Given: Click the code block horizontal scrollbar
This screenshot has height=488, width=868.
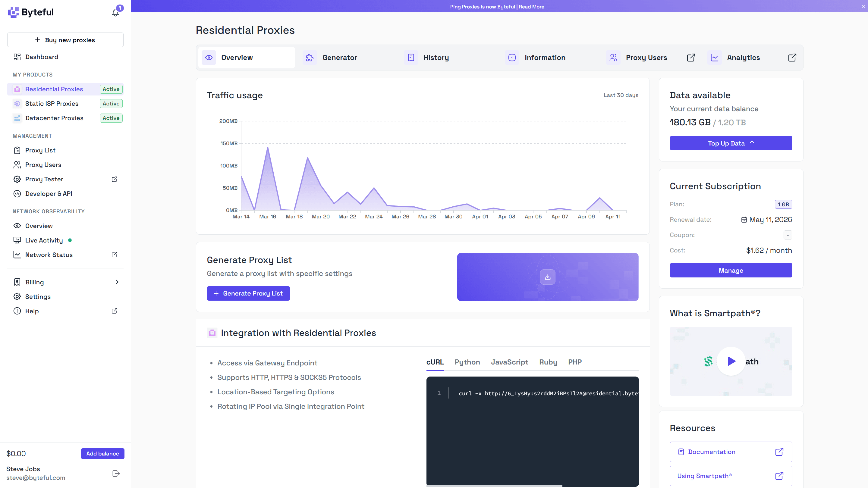Looking at the screenshot, I should (x=494, y=486).
